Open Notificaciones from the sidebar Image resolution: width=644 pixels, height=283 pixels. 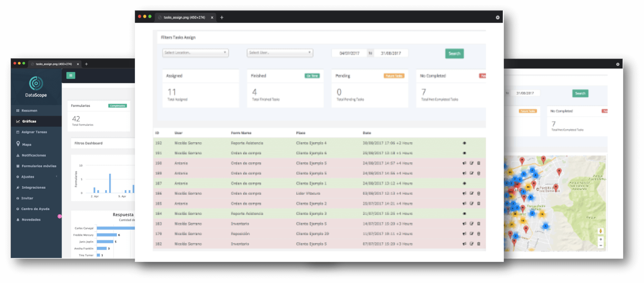34,155
